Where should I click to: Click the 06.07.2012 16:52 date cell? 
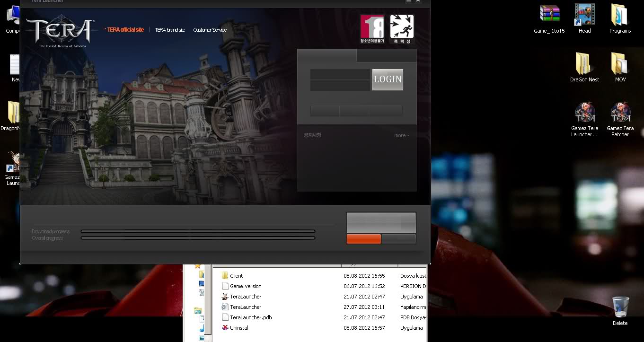(364, 286)
